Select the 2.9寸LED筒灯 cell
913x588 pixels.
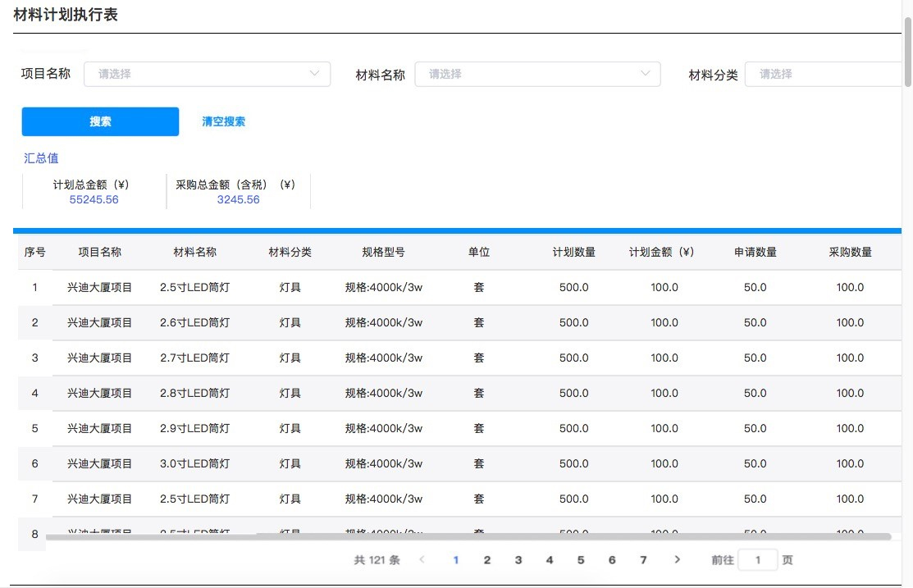pyautogui.click(x=195, y=428)
